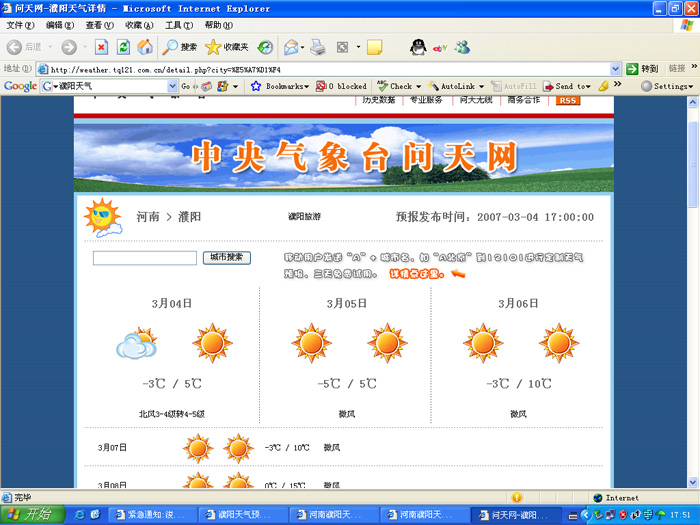Open the 历史数据 nav link

tap(379, 100)
